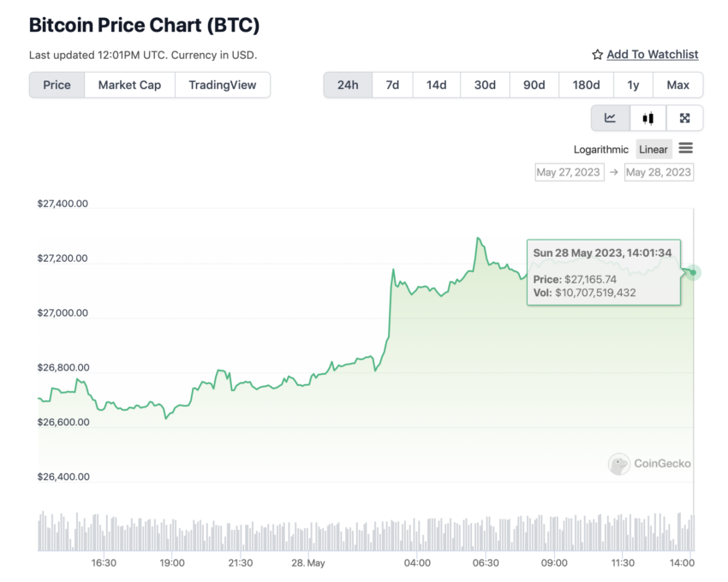Screen dimensions: 728x582
Task: Toggle Linear scale
Action: [653, 150]
